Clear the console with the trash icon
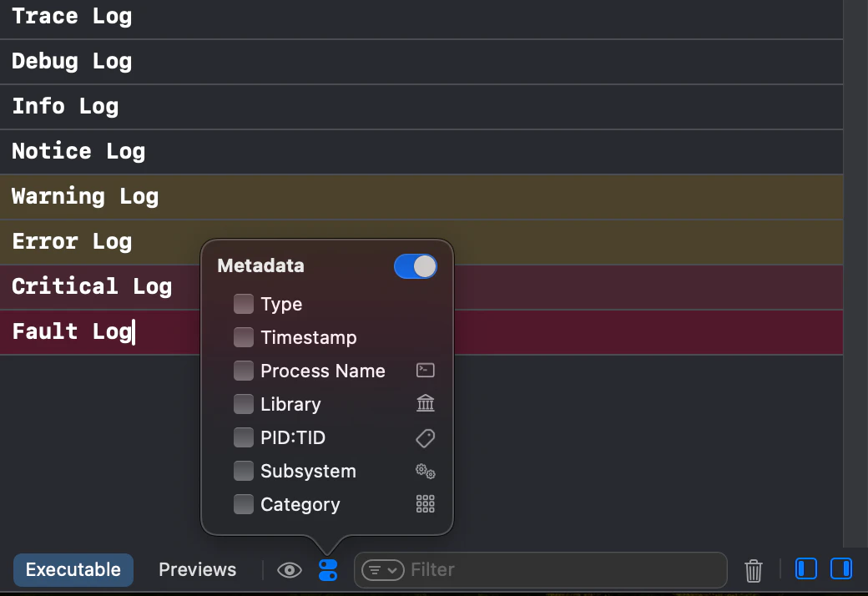The image size is (868, 596). [753, 570]
